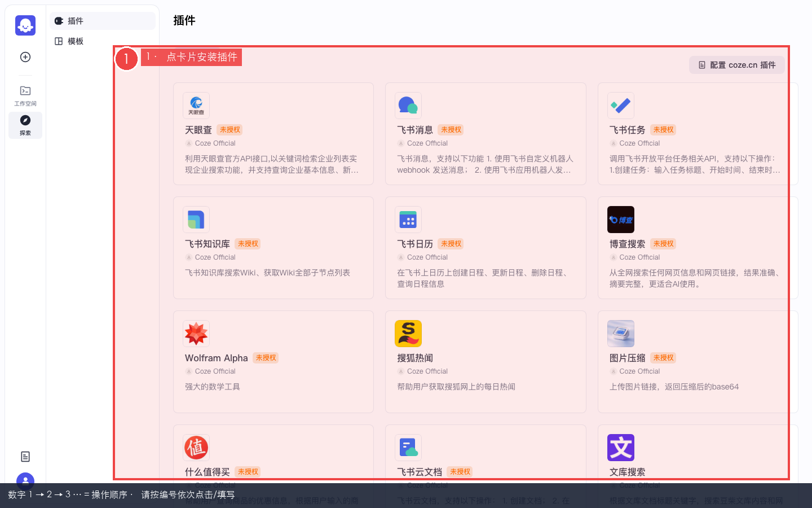This screenshot has height=508, width=812.
Task: Open the 搜狐热闻 plugin title
Action: pyautogui.click(x=415, y=358)
